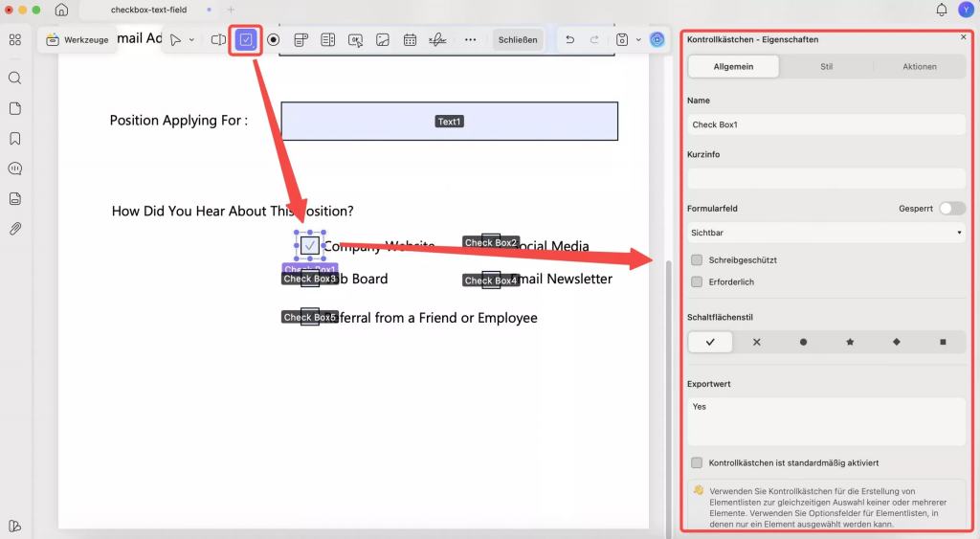Click the Schließen button
This screenshot has width=980, height=539.
coord(518,39)
